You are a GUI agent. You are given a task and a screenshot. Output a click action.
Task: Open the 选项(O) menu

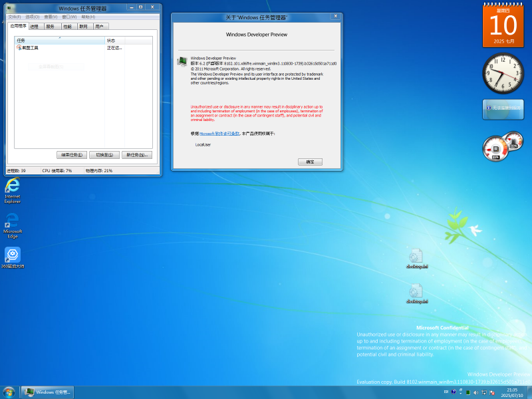[33, 17]
